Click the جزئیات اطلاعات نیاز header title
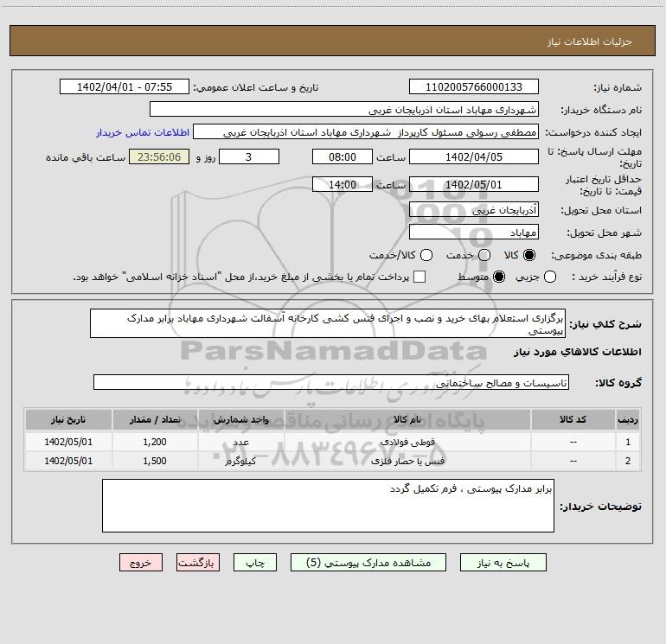This screenshot has height=644, width=666. (x=589, y=41)
